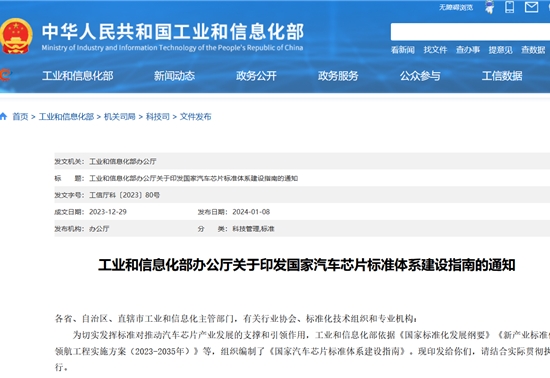Click the national emblem logo
The width and height of the screenshot is (550, 378).
pyautogui.click(x=16, y=36)
